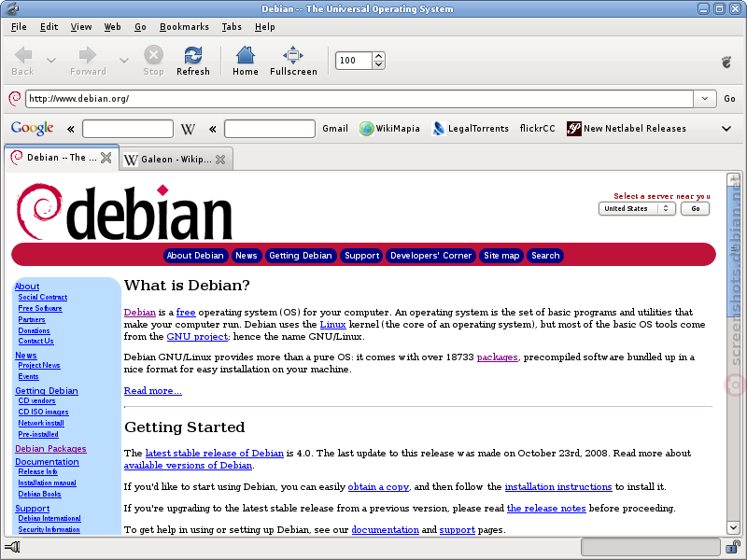Click the Debian logo on the page

pyautogui.click(x=125, y=212)
